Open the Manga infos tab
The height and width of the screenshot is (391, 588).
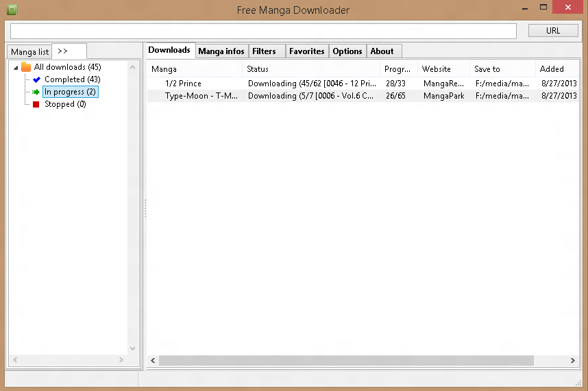(x=221, y=51)
